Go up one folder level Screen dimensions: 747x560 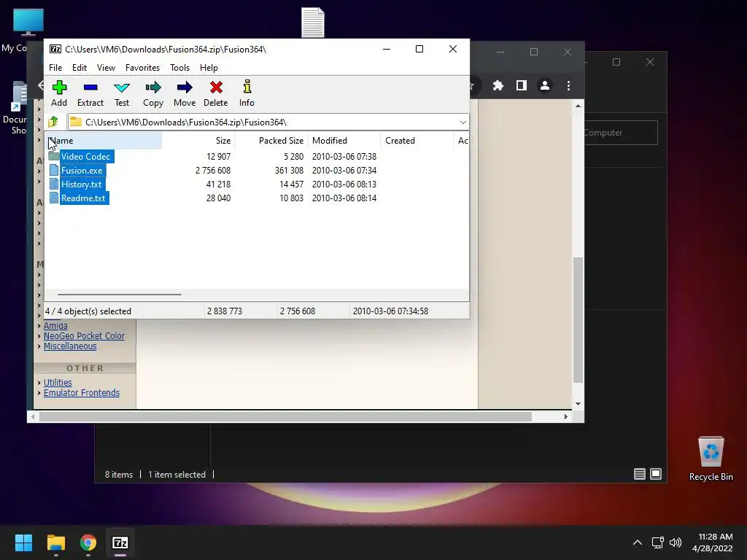53,122
